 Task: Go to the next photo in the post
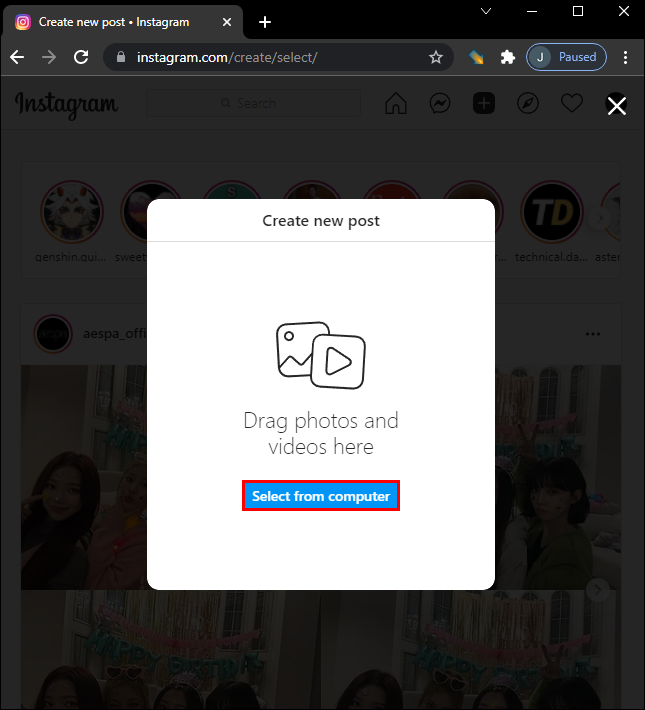click(x=597, y=590)
